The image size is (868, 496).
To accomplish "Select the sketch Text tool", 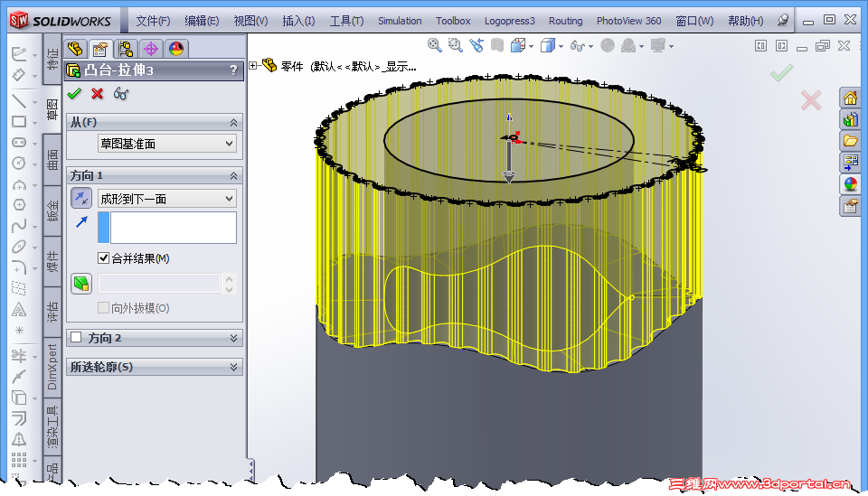I will coord(19,310).
